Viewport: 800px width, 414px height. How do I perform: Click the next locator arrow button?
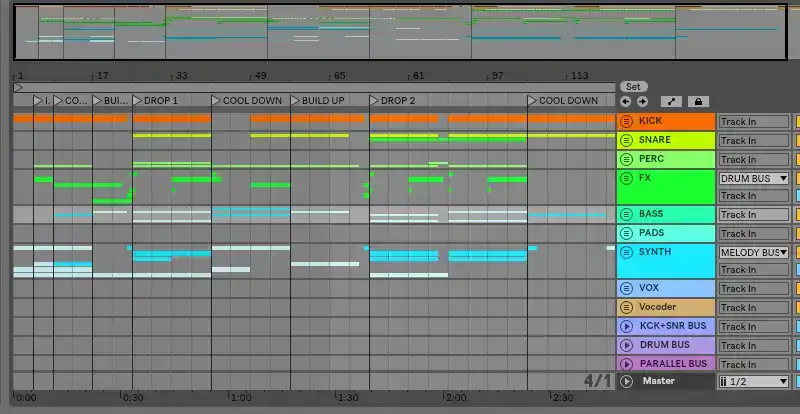pyautogui.click(x=641, y=101)
